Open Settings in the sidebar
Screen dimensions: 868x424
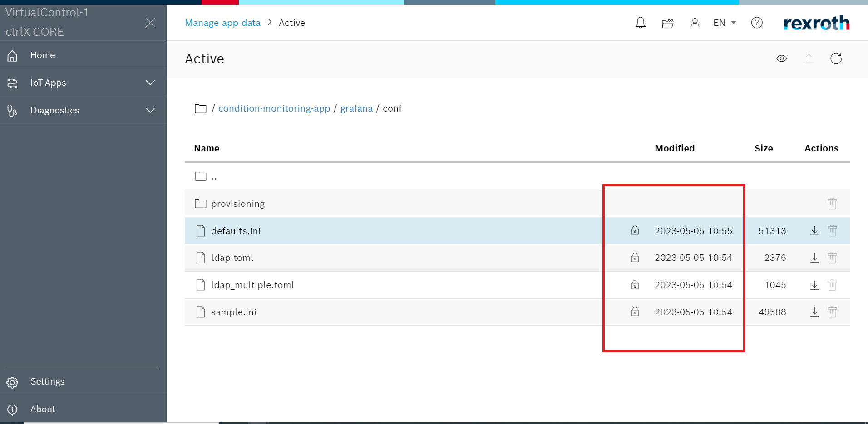[47, 381]
